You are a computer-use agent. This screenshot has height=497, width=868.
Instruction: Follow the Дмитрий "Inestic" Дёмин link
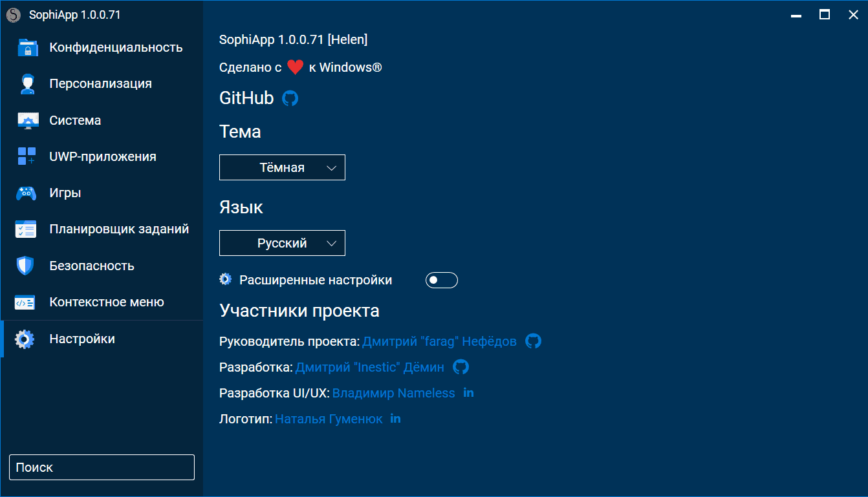(x=370, y=367)
